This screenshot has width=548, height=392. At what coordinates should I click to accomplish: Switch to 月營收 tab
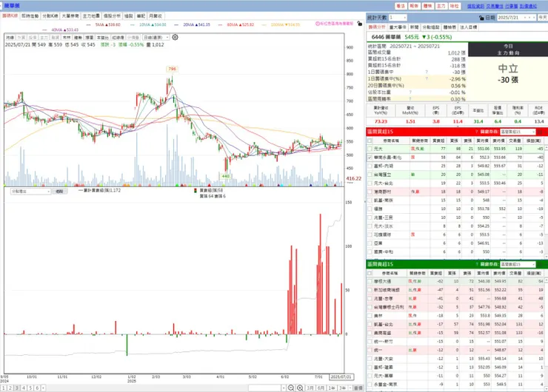point(156,16)
